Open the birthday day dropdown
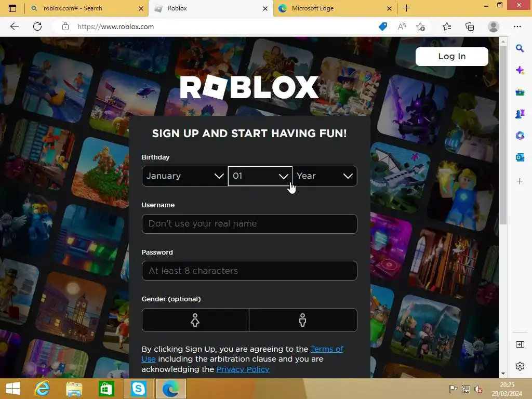The height and width of the screenshot is (399, 532). (x=260, y=176)
